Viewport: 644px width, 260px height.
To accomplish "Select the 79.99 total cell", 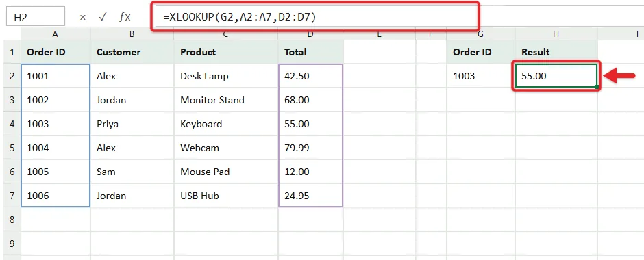I will (x=310, y=148).
